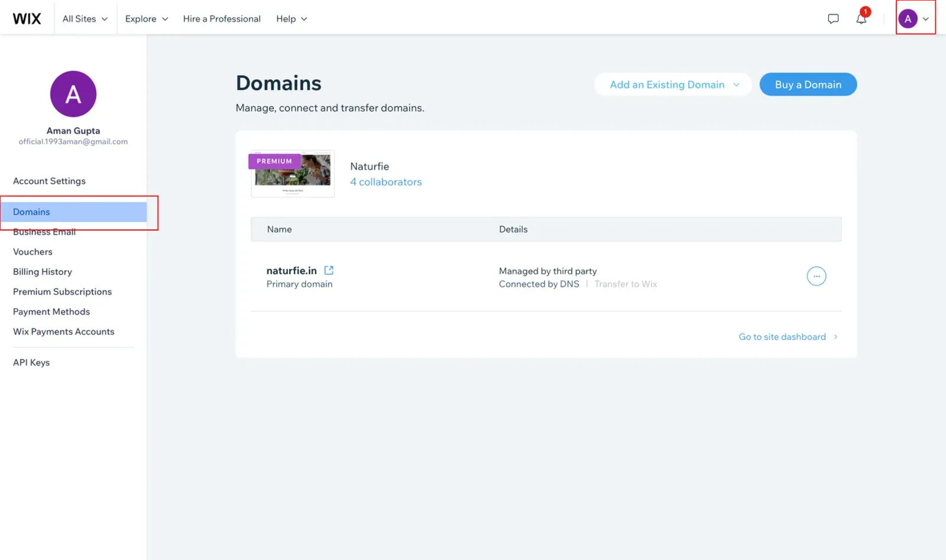Screen dimensions: 946x560
Task: Click the Wix logo
Action: [x=27, y=19]
